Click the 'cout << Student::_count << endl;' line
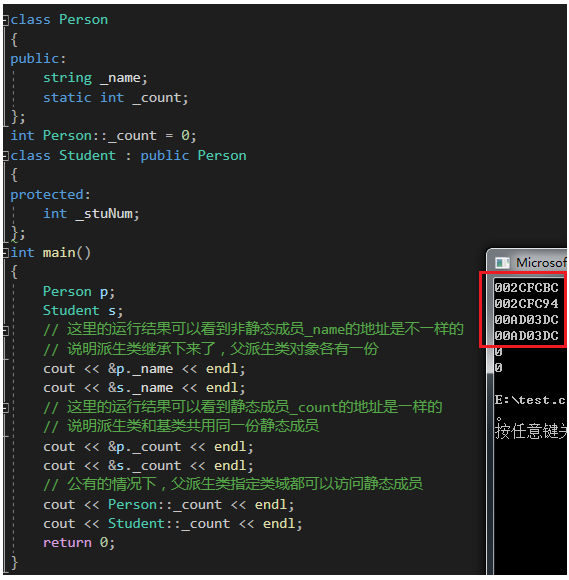Screen dimensions: 569x580 pyautogui.click(x=173, y=524)
